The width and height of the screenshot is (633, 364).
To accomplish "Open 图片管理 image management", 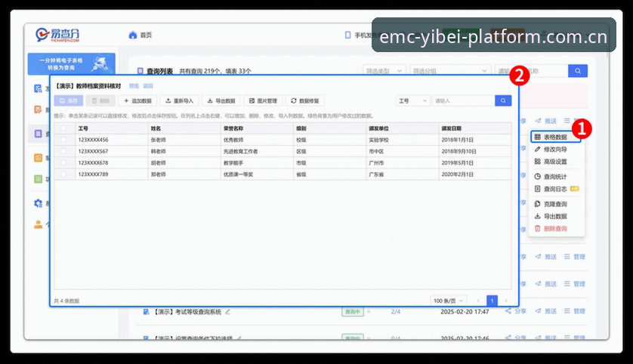I will [x=263, y=100].
